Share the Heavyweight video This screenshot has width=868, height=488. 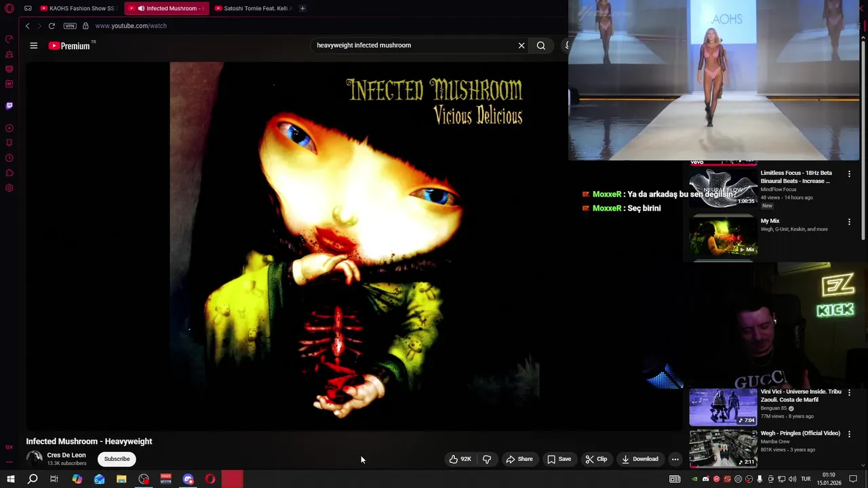click(x=519, y=459)
